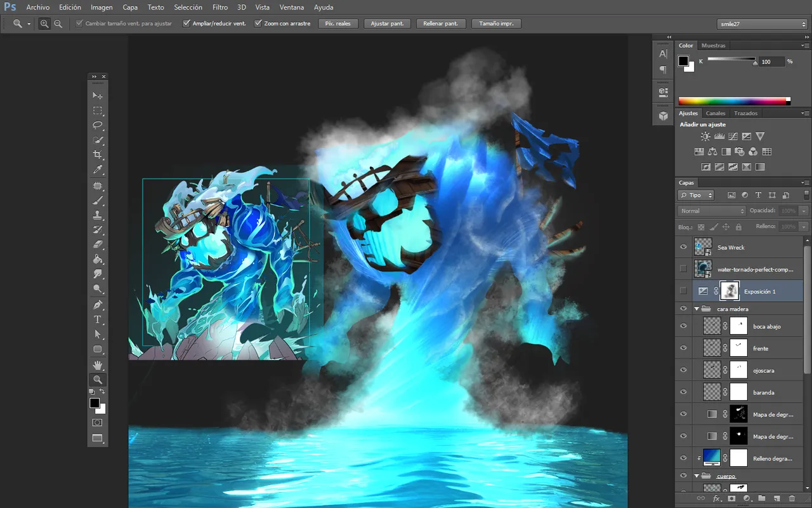
Task: Add a Levels adjustment
Action: [x=719, y=136]
